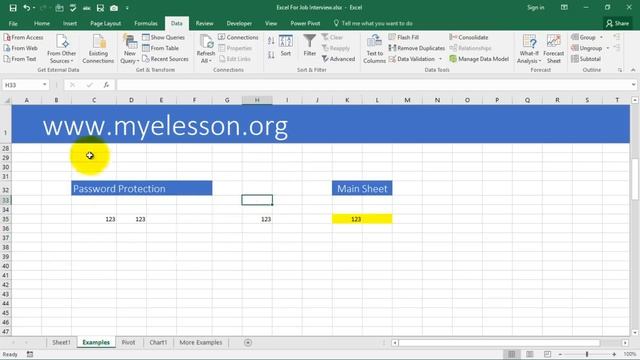Open Consolidate data tool
Viewport: 640px width, 360px height.
(469, 37)
